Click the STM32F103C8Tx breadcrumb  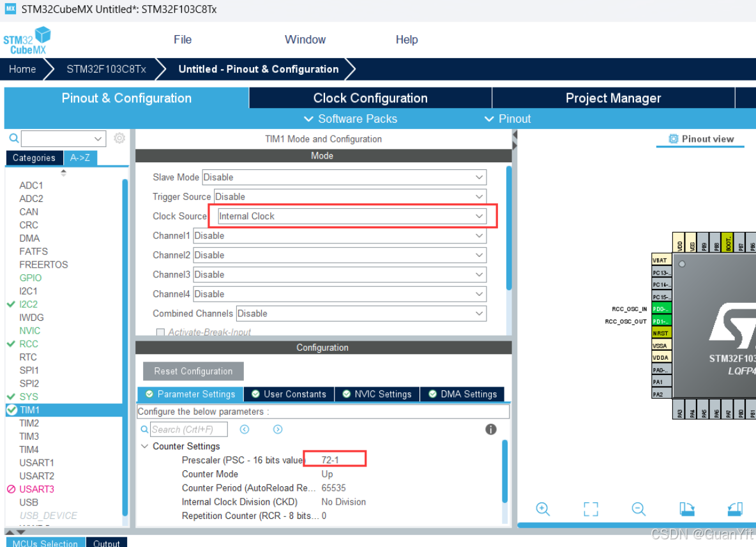(x=107, y=69)
